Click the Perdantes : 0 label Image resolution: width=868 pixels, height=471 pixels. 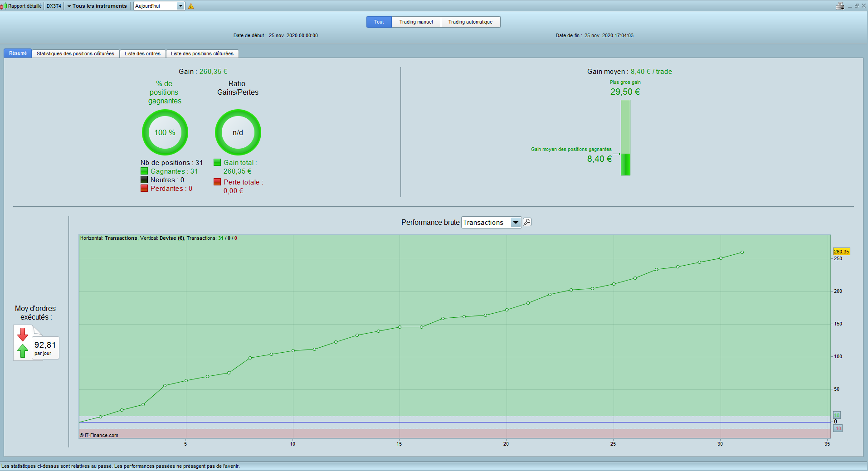click(x=171, y=189)
